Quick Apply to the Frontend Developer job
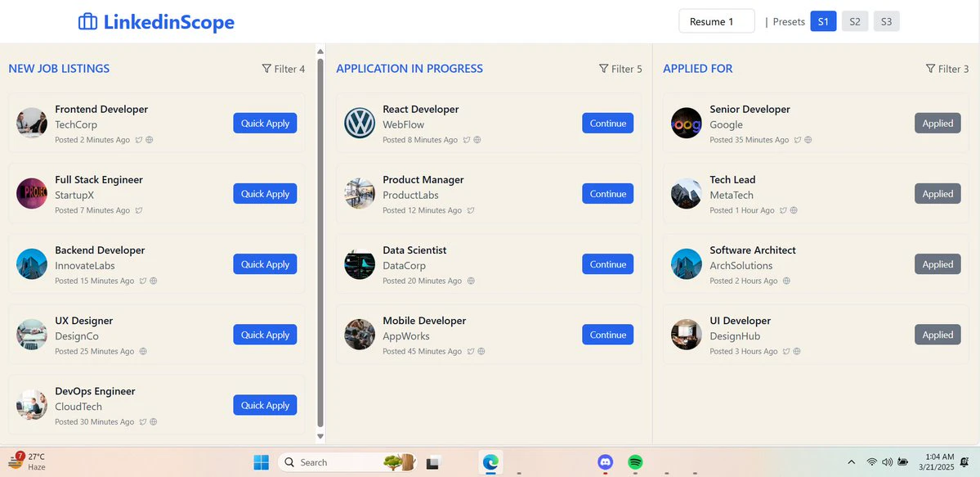 (x=265, y=124)
